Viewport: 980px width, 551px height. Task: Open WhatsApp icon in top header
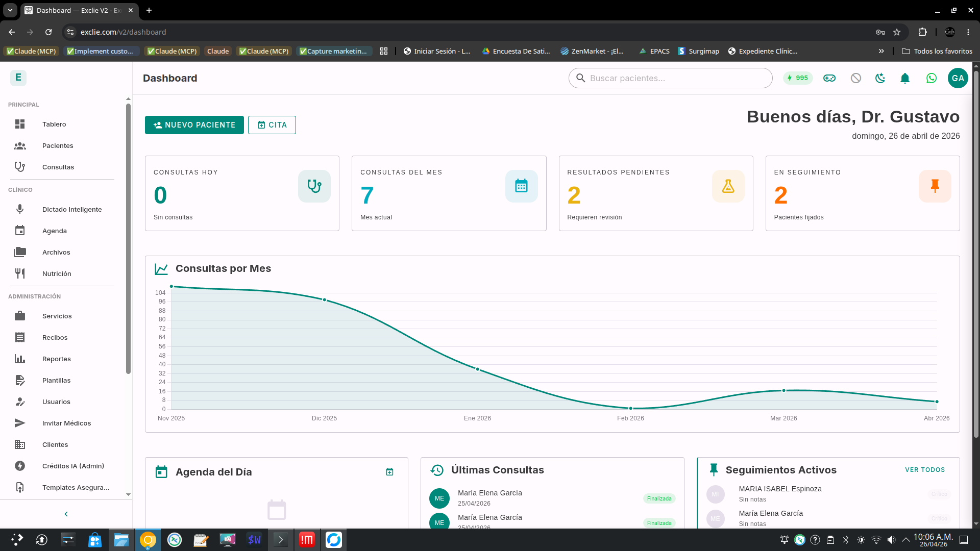click(x=931, y=78)
